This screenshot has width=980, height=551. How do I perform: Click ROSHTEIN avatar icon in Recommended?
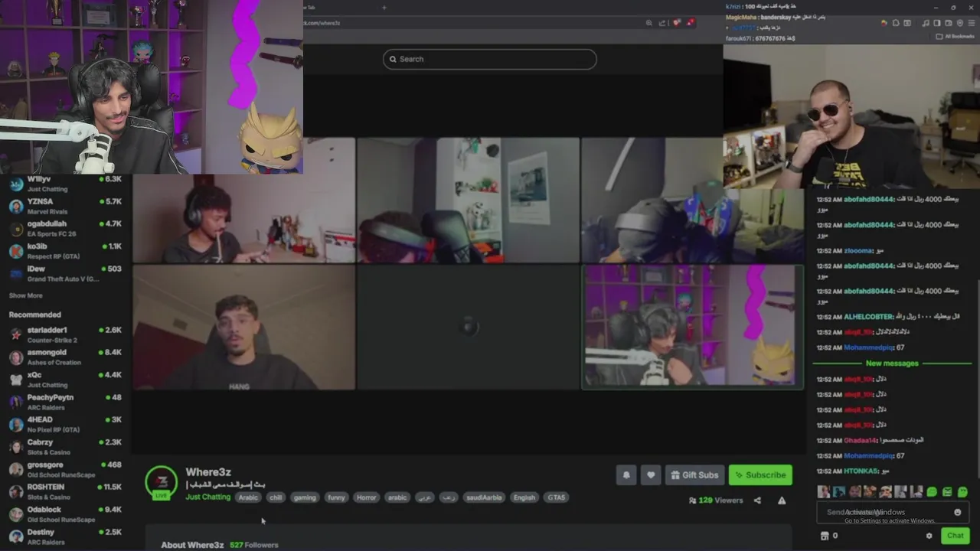[x=15, y=491]
